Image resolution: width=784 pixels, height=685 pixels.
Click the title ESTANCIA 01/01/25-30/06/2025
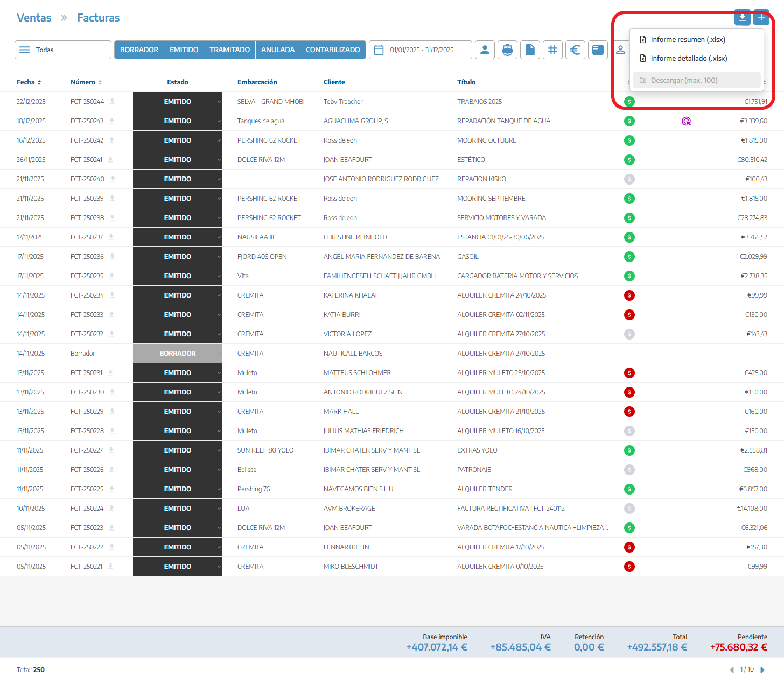click(x=501, y=237)
